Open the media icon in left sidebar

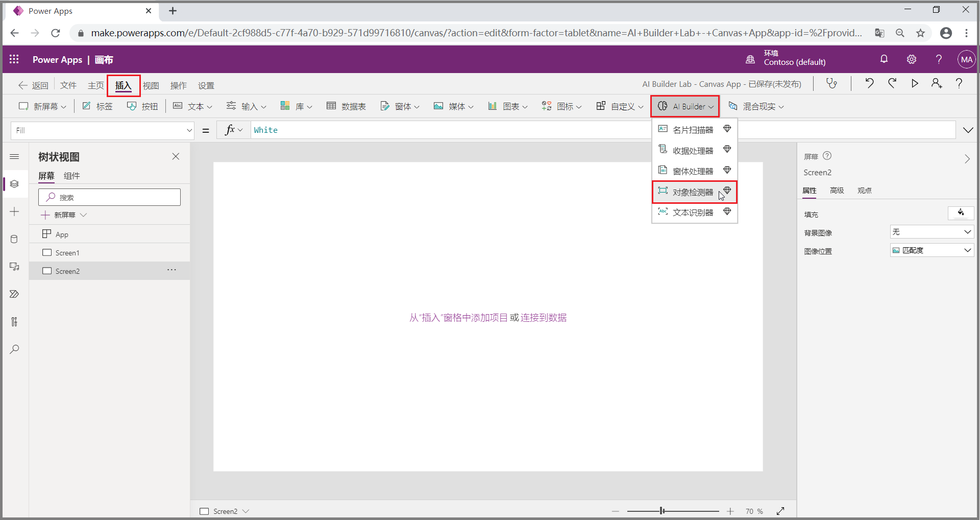click(14, 267)
